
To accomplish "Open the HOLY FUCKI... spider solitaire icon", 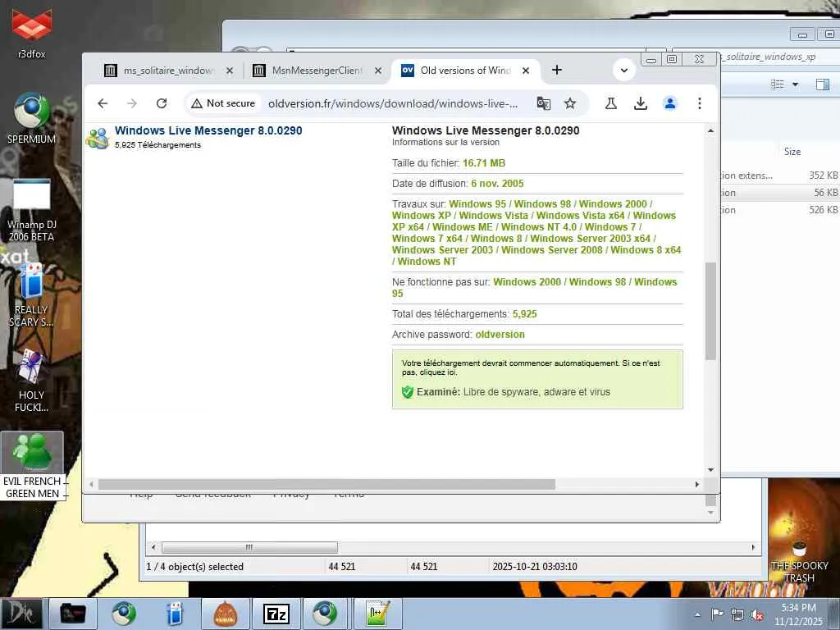I will tap(32, 381).
